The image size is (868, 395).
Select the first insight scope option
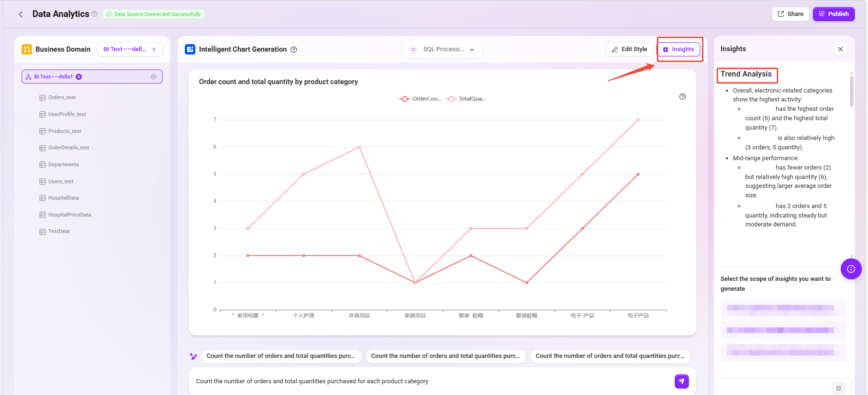tap(783, 308)
